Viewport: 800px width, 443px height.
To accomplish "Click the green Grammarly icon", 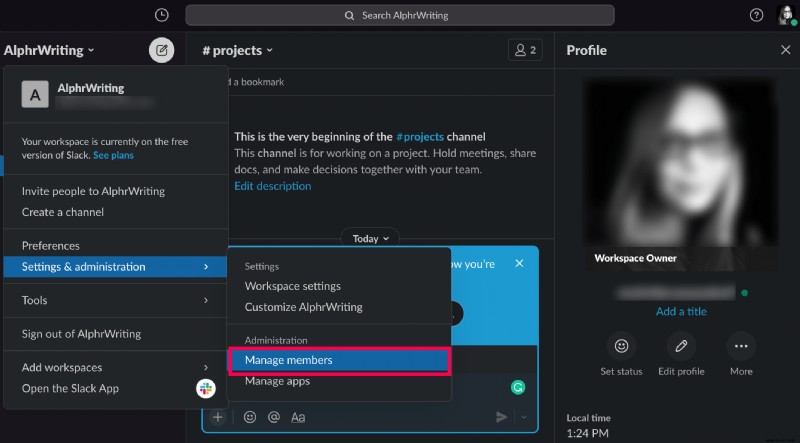I will (x=518, y=387).
